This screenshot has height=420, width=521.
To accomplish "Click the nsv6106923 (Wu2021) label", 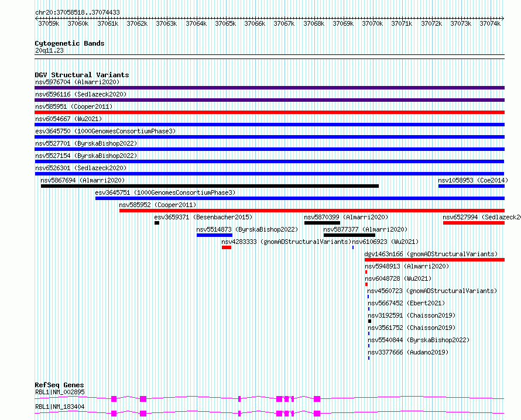I will (385, 242).
